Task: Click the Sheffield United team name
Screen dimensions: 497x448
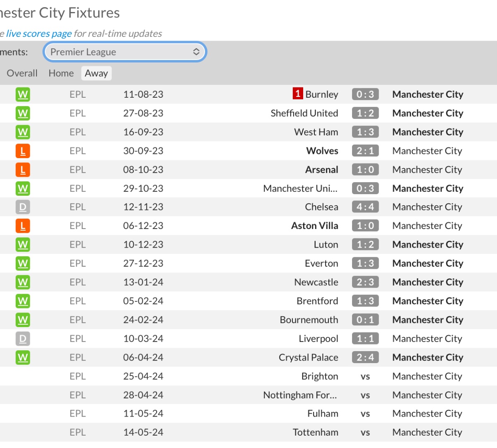Action: (304, 113)
